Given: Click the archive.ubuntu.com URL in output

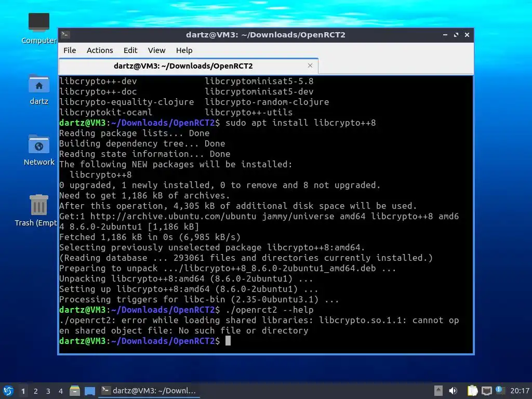Looking at the screenshot, I should (x=173, y=217).
